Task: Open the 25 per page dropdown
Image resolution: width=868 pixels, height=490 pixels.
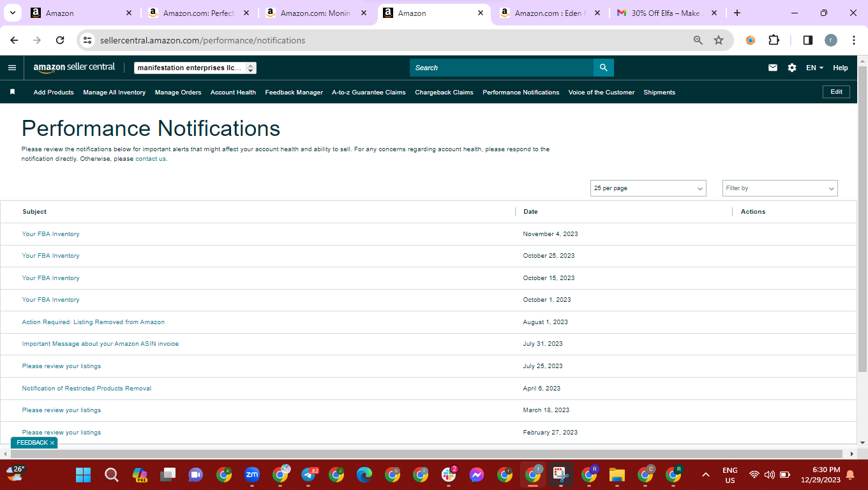Action: coord(648,188)
